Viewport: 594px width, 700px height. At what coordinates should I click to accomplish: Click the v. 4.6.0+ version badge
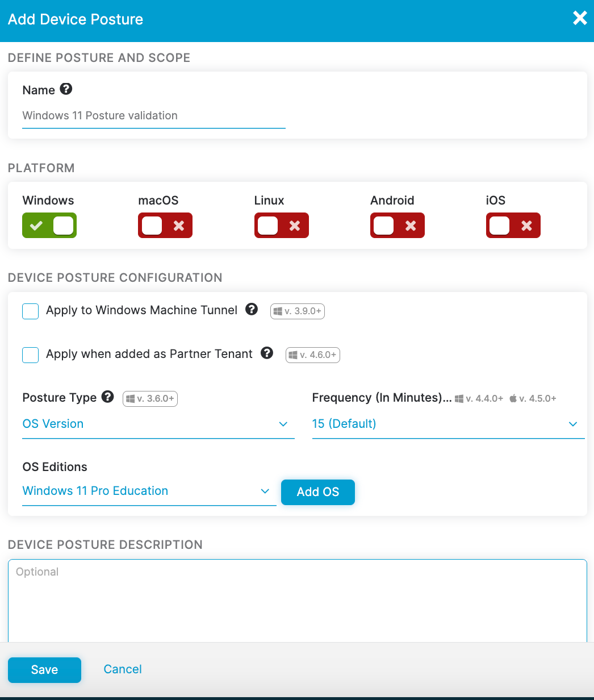pyautogui.click(x=312, y=355)
